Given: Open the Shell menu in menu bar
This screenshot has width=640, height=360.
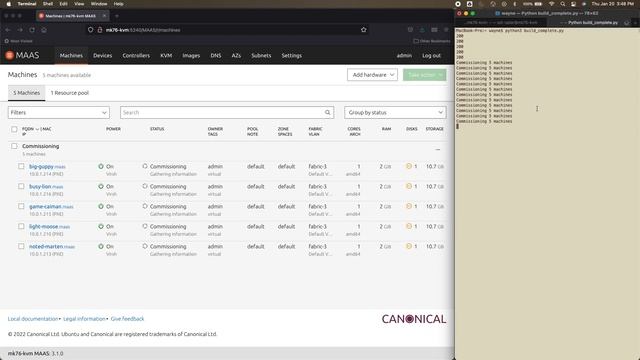Looking at the screenshot, I should coord(48,4).
